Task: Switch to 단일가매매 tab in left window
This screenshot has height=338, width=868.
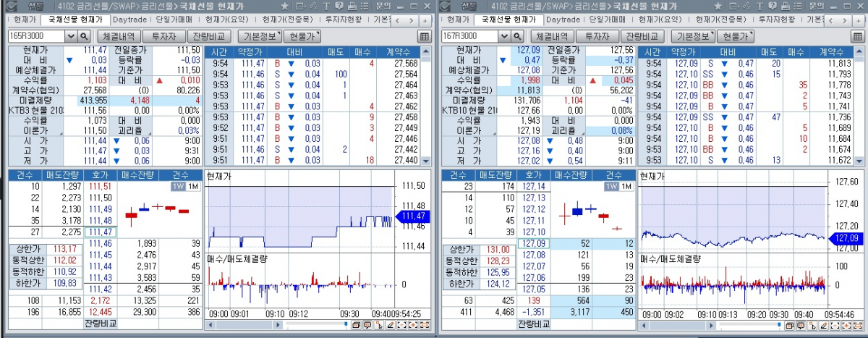Action: point(174,20)
